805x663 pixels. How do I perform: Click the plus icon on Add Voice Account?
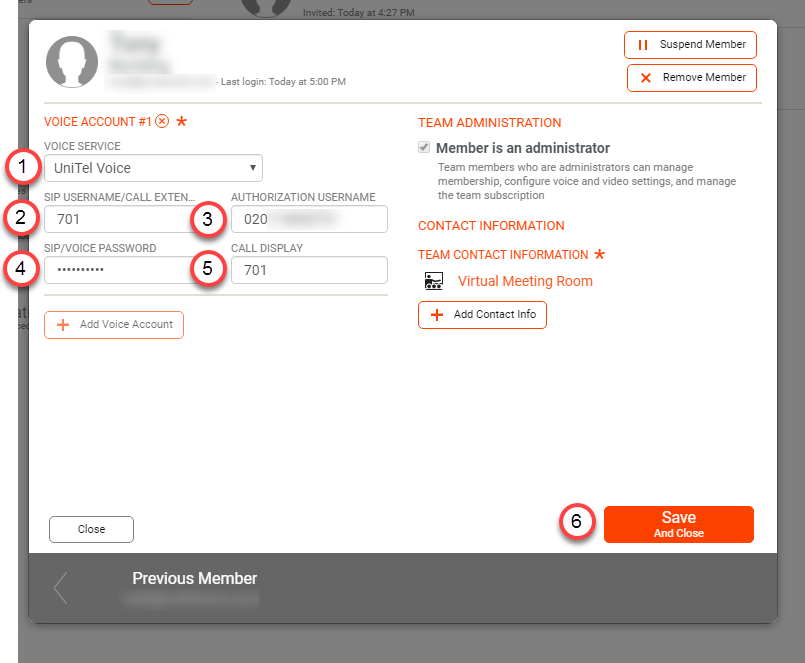tap(63, 325)
